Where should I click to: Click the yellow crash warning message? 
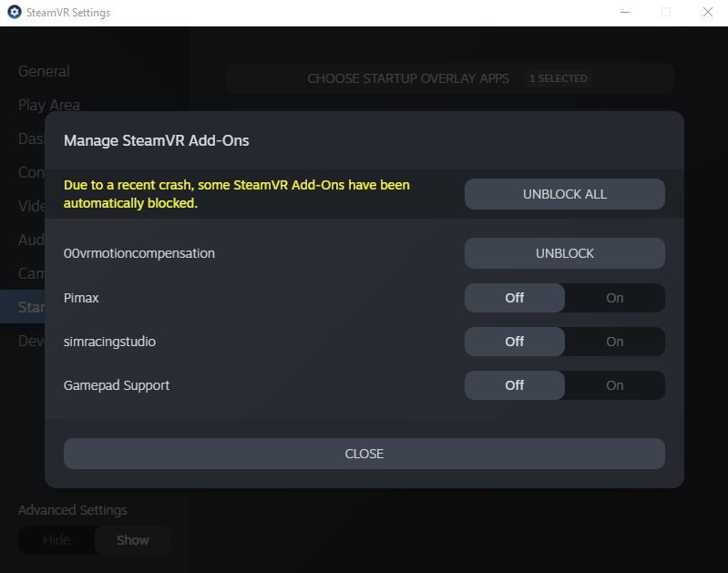(237, 194)
